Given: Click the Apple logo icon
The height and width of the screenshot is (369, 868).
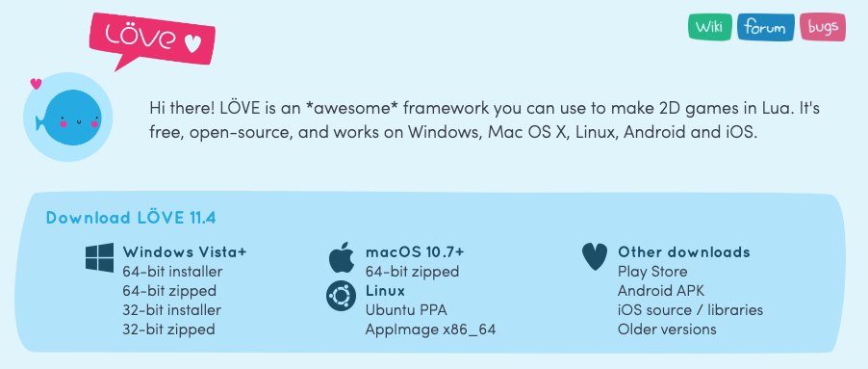Looking at the screenshot, I should coord(342,257).
